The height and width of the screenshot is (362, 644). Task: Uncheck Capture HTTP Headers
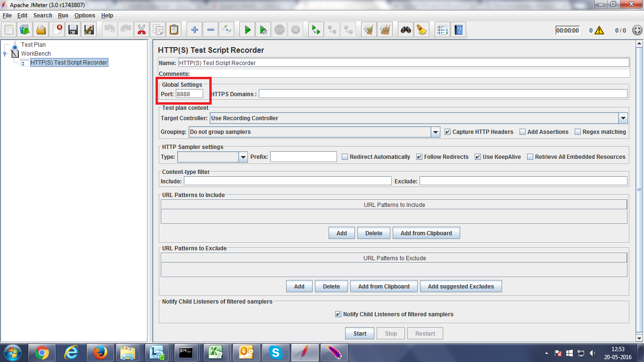(x=448, y=132)
